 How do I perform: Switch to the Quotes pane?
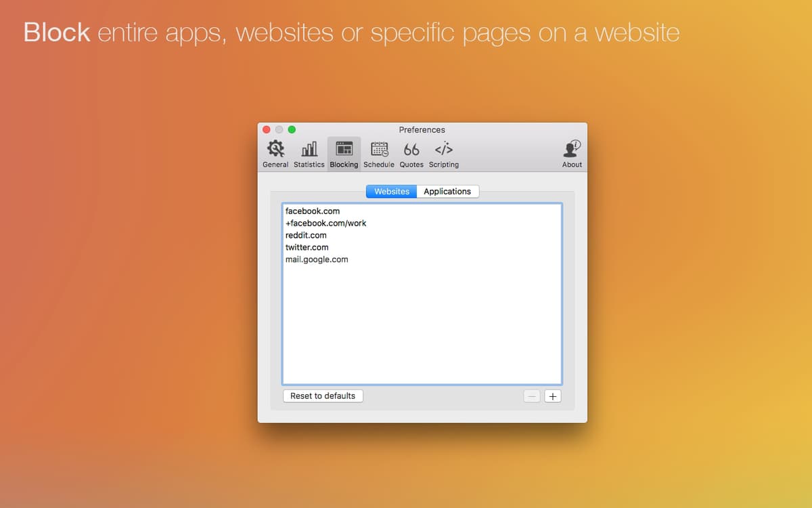point(411,154)
